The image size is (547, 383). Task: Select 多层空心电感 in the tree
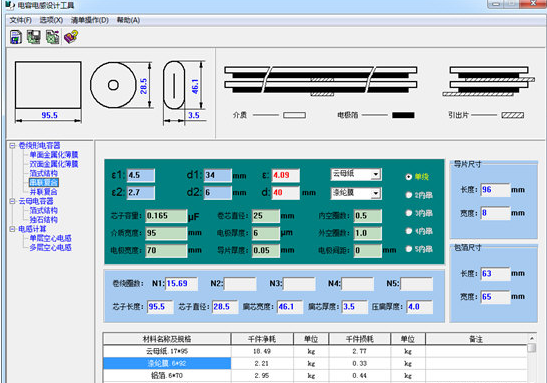(51, 248)
